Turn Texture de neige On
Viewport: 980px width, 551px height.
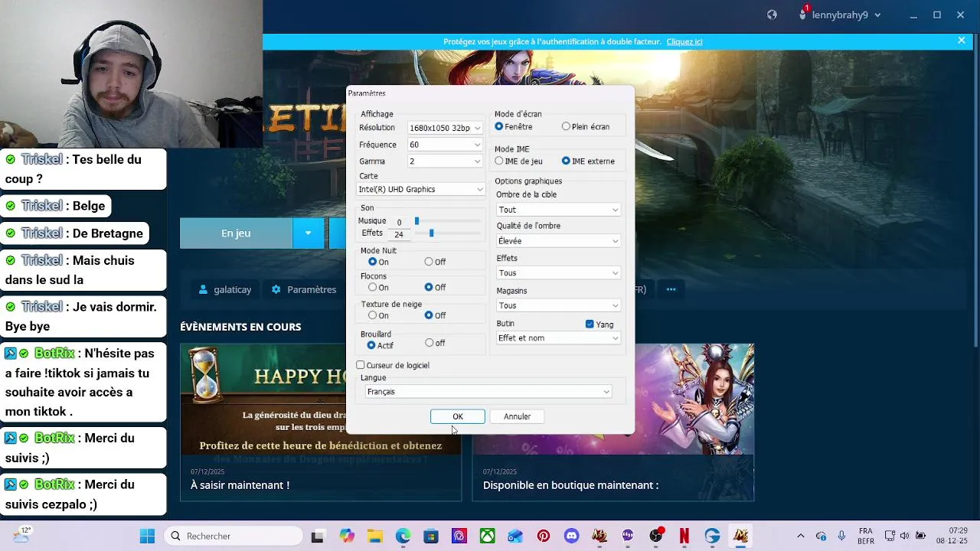click(372, 315)
